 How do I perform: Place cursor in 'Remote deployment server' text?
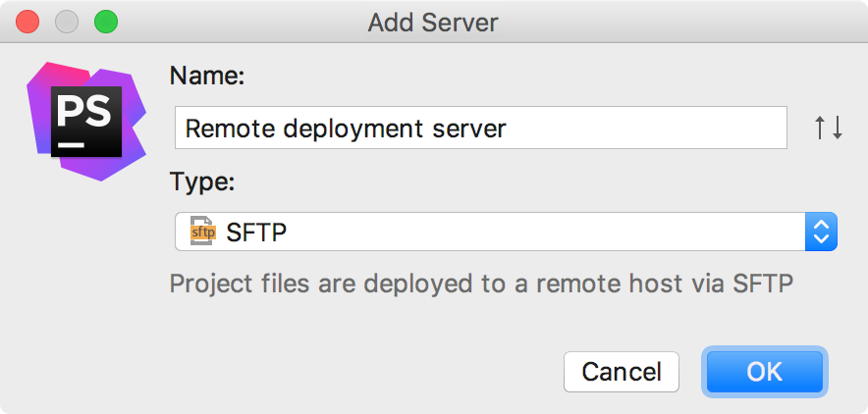tap(346, 129)
